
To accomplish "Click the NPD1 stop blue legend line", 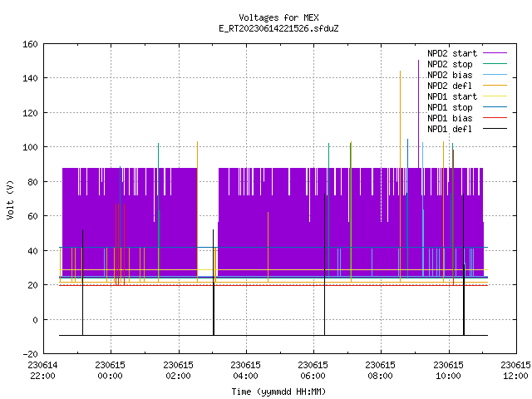I will [x=495, y=107].
